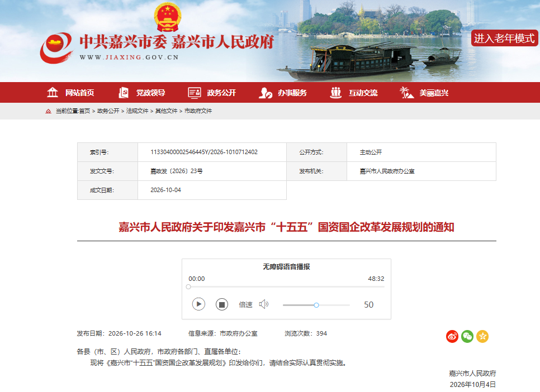The height and width of the screenshot is (392, 540).
Task: Share the notice to WeChat
Action: tap(467, 336)
